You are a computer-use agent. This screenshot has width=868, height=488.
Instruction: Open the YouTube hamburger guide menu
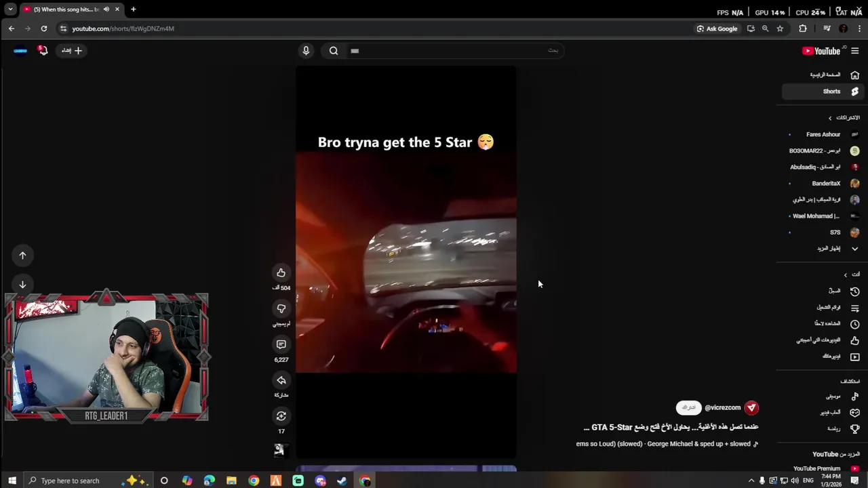(854, 51)
